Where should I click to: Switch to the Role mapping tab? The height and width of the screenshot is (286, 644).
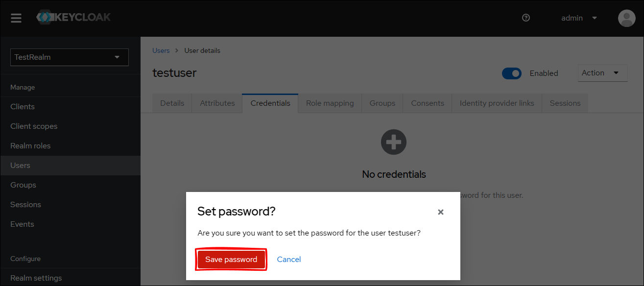coord(330,103)
